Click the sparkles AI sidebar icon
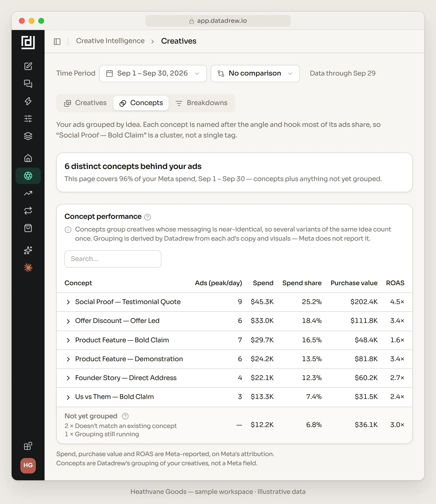 [28, 250]
